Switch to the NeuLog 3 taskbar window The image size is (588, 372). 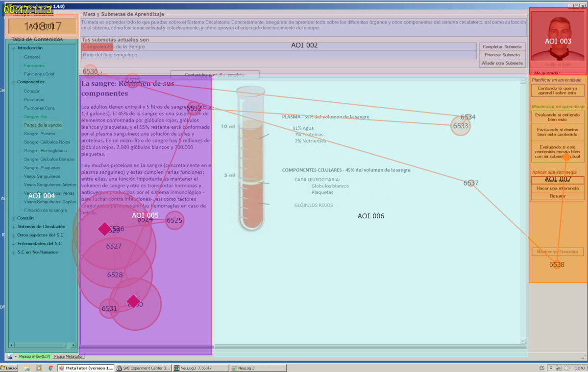(258, 368)
